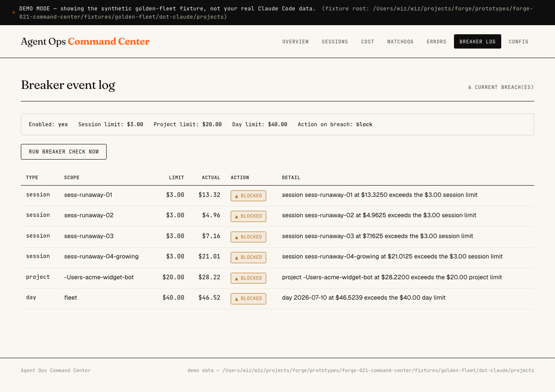Click detail text for sess-runaway-04-growing at $21.0125
555x392 pixels.
click(392, 257)
